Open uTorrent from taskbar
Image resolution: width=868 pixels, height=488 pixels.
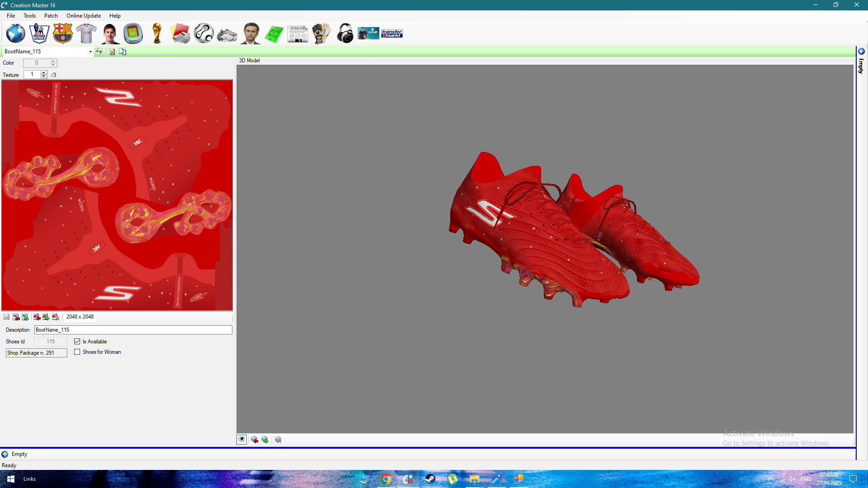pyautogui.click(x=452, y=479)
